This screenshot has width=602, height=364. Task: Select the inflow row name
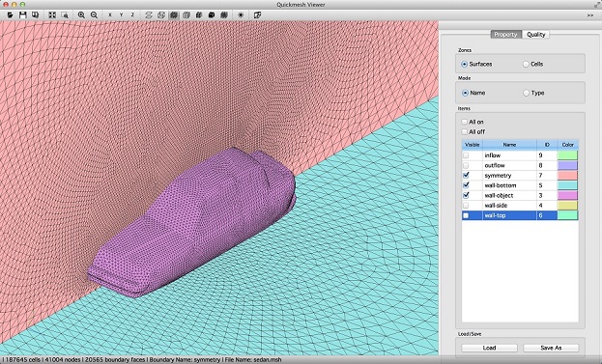click(492, 155)
